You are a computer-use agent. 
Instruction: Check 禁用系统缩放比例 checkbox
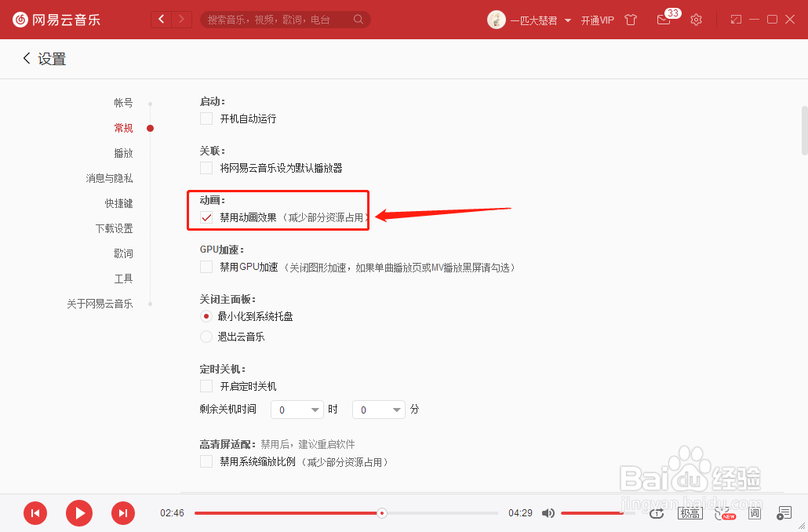206,461
